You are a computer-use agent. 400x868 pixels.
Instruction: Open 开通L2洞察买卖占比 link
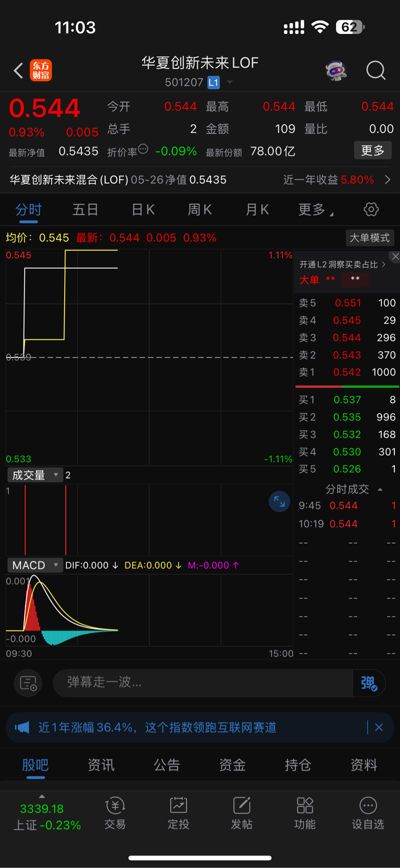tap(343, 265)
